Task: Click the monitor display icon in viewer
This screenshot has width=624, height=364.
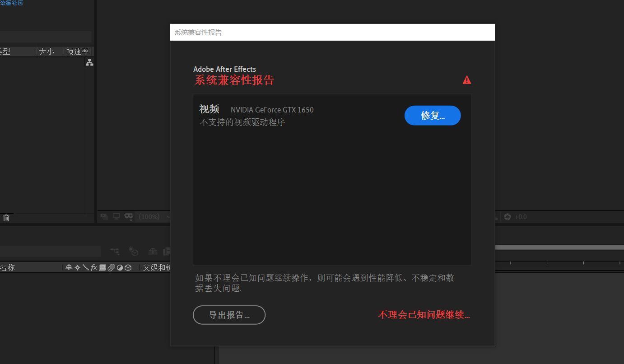Action: (x=116, y=217)
